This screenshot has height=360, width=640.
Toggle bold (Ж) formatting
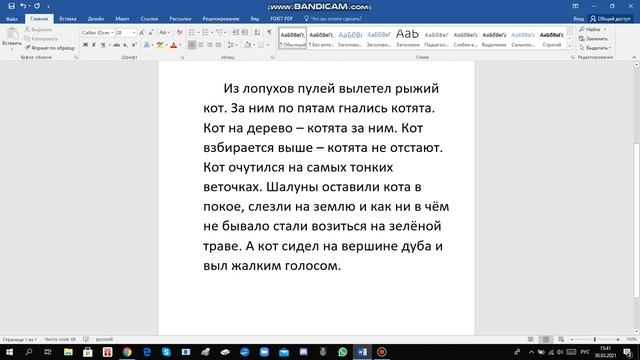tap(85, 45)
